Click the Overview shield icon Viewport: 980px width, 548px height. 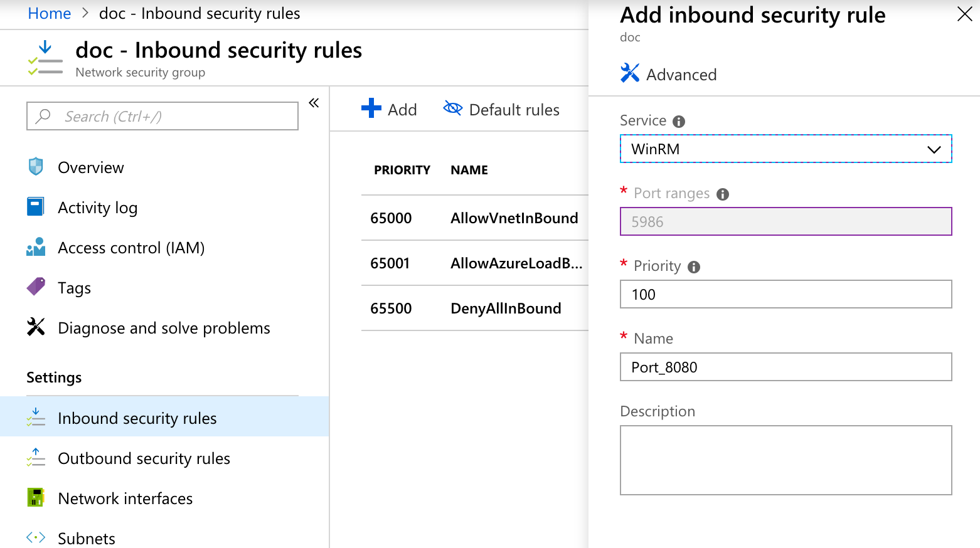pyautogui.click(x=36, y=167)
